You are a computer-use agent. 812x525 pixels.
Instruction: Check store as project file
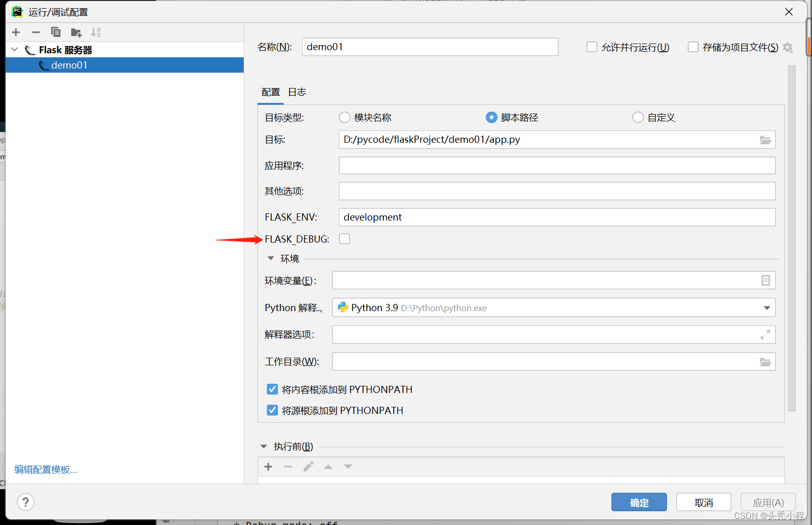click(693, 47)
